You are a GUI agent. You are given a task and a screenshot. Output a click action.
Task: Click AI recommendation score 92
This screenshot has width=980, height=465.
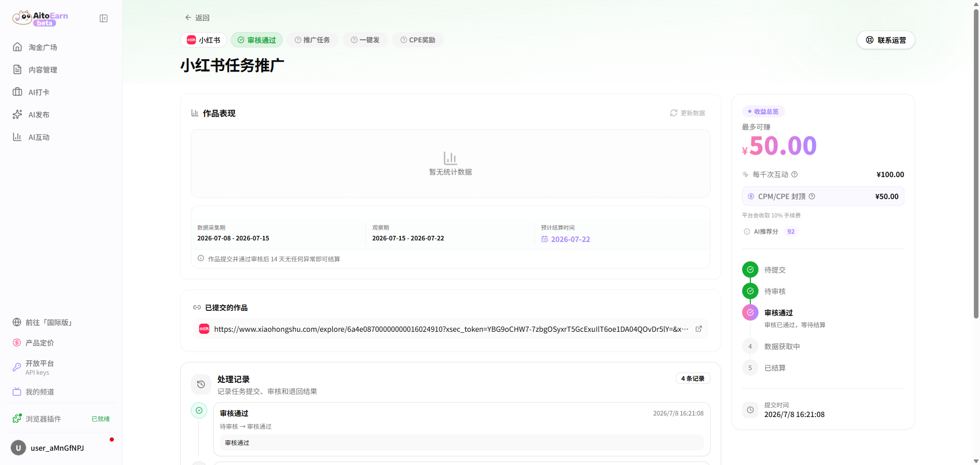point(791,232)
